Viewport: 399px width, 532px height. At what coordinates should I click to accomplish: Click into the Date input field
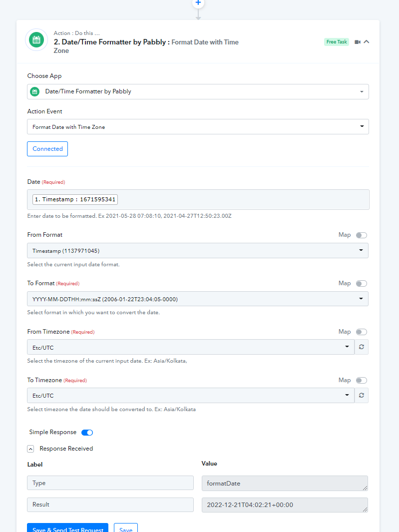point(198,199)
